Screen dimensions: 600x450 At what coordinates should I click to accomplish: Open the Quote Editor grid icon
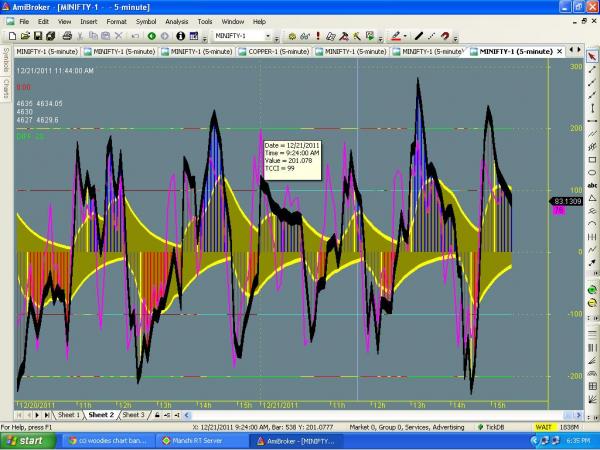point(194,36)
